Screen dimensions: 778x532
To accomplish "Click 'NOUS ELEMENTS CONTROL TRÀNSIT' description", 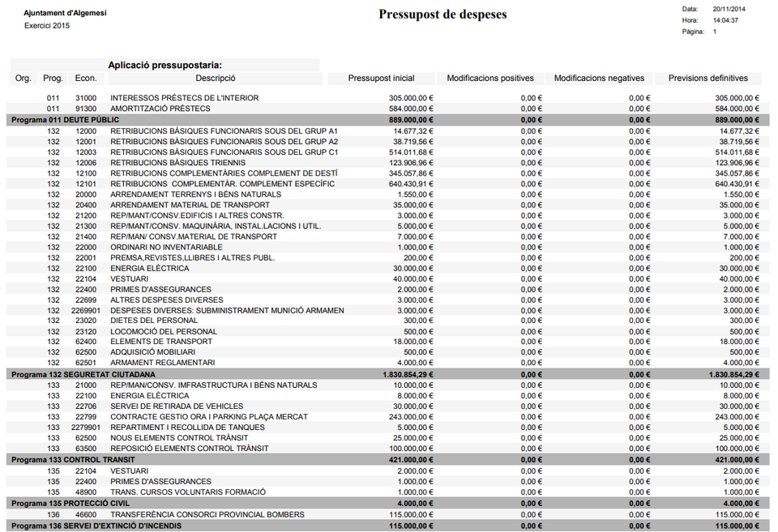I will pos(179,438).
